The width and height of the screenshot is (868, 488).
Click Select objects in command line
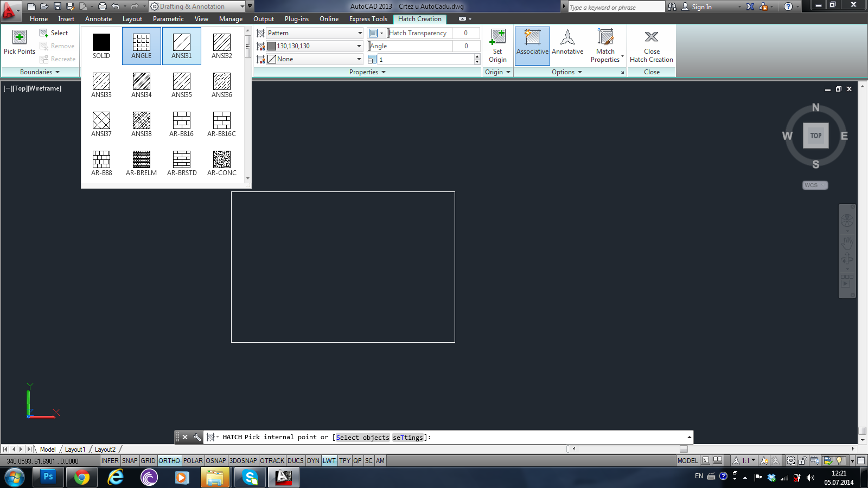362,438
